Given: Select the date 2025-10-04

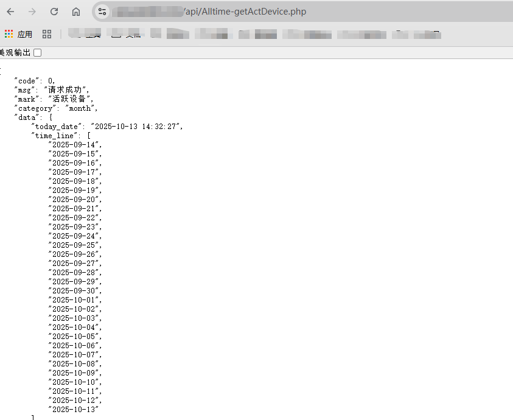Looking at the screenshot, I should point(73,327).
